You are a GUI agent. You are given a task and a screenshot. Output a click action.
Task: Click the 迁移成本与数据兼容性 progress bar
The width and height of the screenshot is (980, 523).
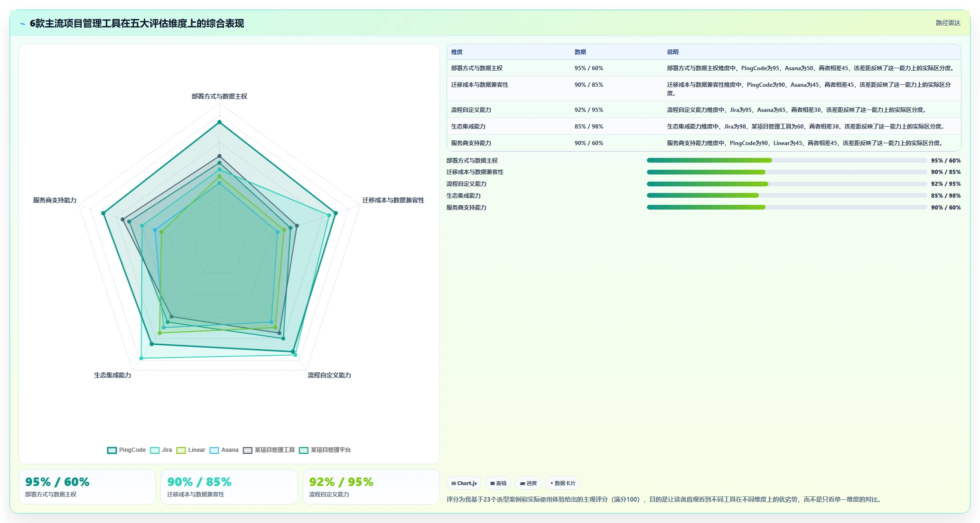point(786,172)
